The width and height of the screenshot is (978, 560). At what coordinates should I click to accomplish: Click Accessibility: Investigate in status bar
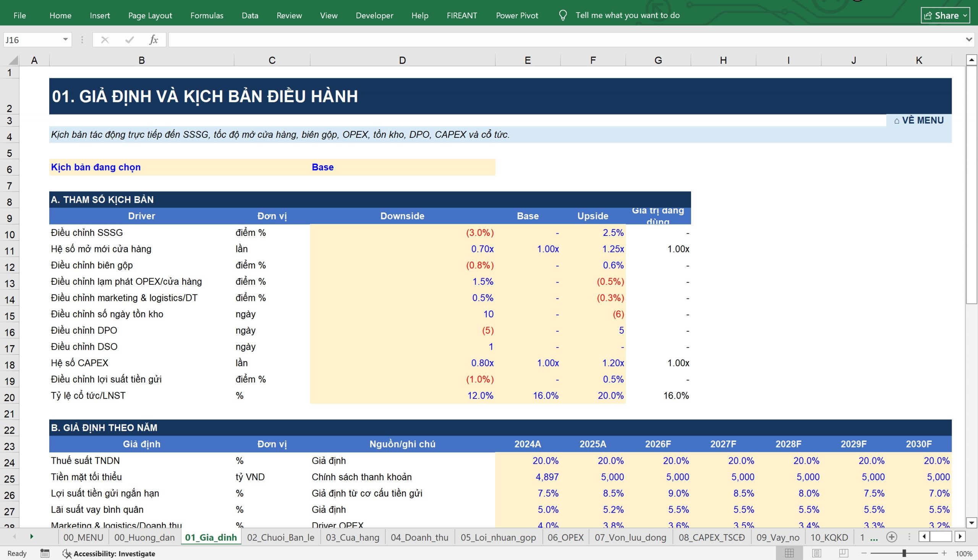(109, 554)
